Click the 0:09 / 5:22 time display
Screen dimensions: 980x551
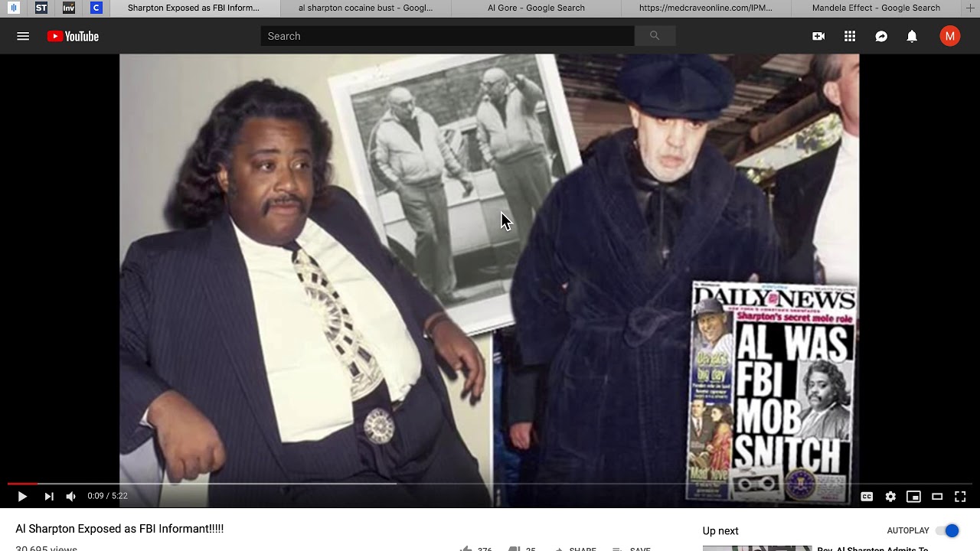point(107,497)
